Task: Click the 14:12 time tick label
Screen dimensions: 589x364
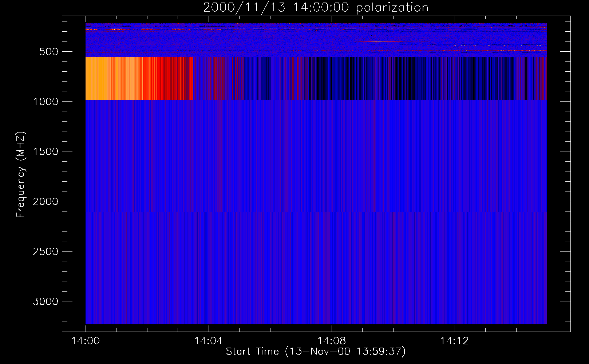Action: click(x=454, y=341)
